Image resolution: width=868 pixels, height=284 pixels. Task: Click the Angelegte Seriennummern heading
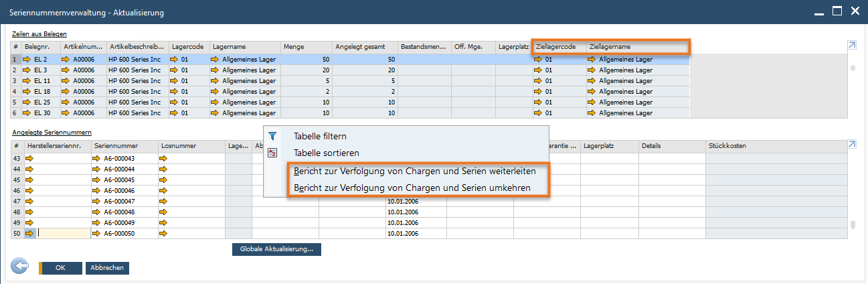click(52, 133)
